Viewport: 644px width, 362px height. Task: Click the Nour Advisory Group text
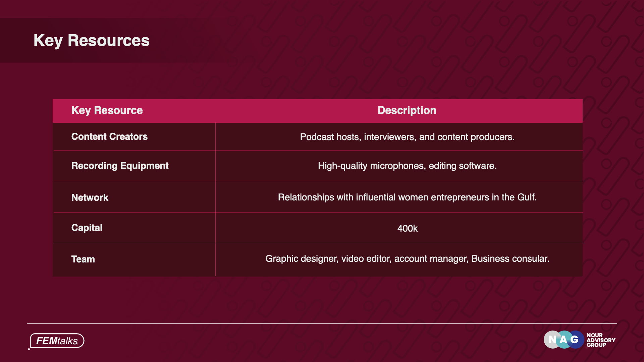point(601,340)
